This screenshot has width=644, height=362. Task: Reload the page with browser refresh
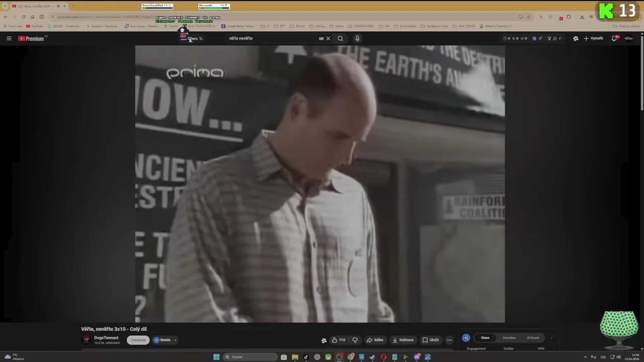point(24,17)
